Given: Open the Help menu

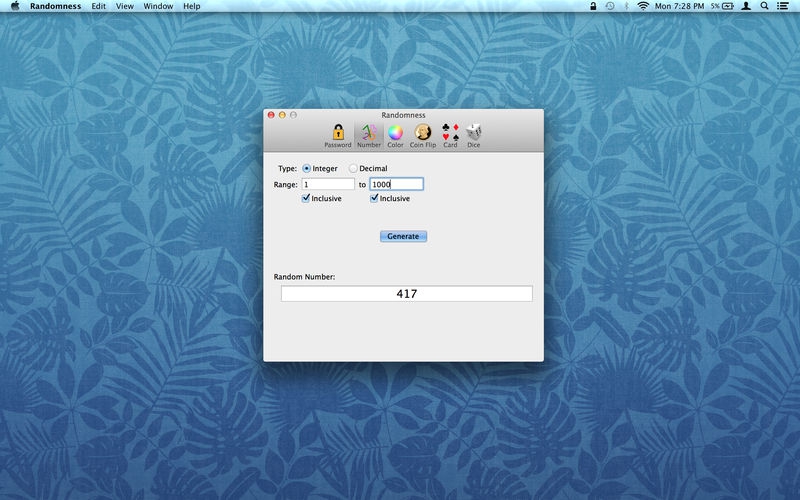Looking at the screenshot, I should 192,6.
